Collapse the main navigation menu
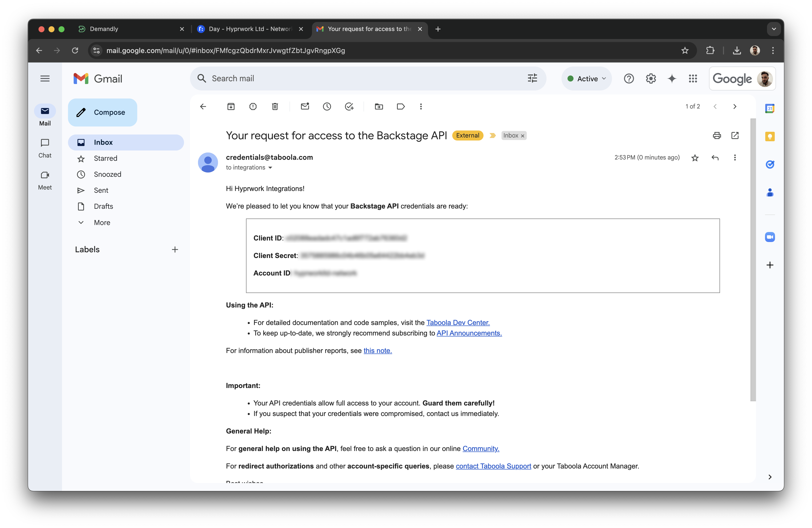 point(45,78)
